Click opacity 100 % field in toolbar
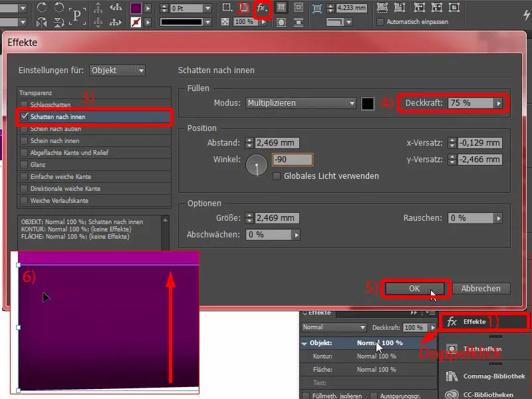The width and height of the screenshot is (532, 399). 246,22
